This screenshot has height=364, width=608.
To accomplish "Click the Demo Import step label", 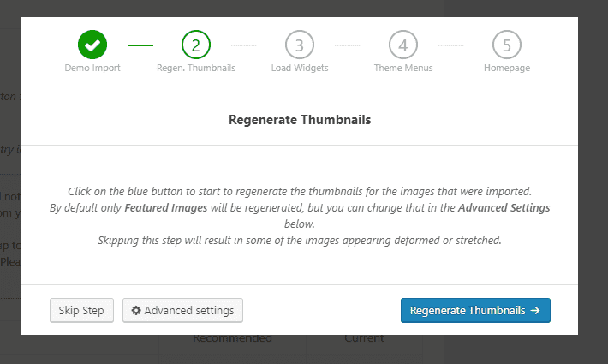I will pyautogui.click(x=92, y=68).
